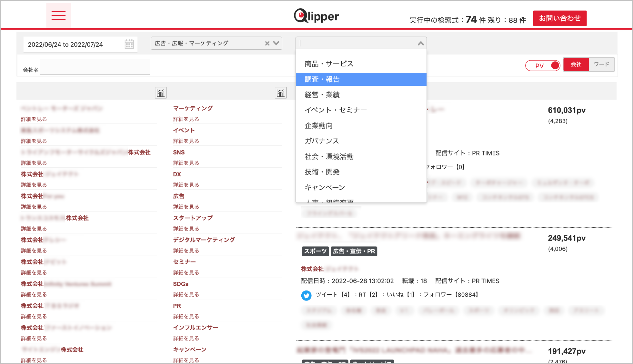Viewport: 633px width, 364px height.
Task: Click the Twitter bird icon near 80884 followers
Action: 306,295
